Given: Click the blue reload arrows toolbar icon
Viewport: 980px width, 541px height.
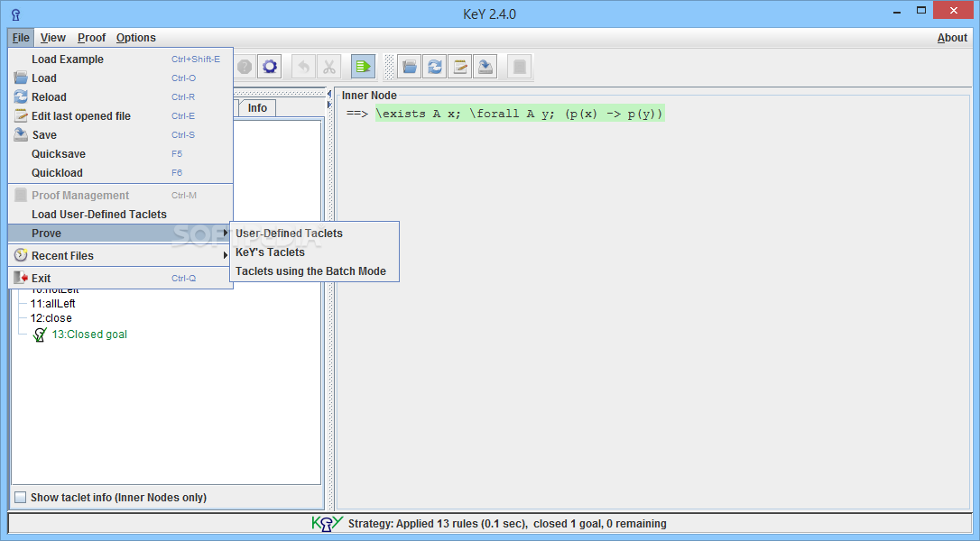Looking at the screenshot, I should [435, 66].
